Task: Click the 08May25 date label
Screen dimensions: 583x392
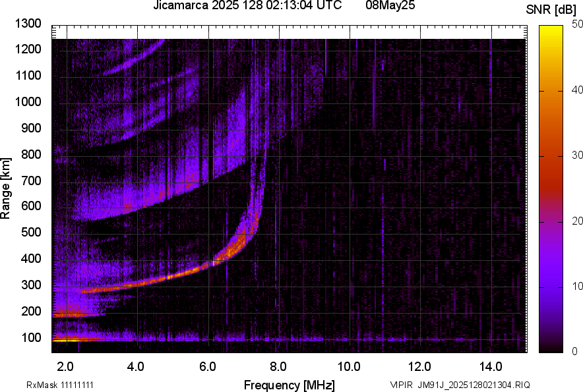Action: click(390, 5)
